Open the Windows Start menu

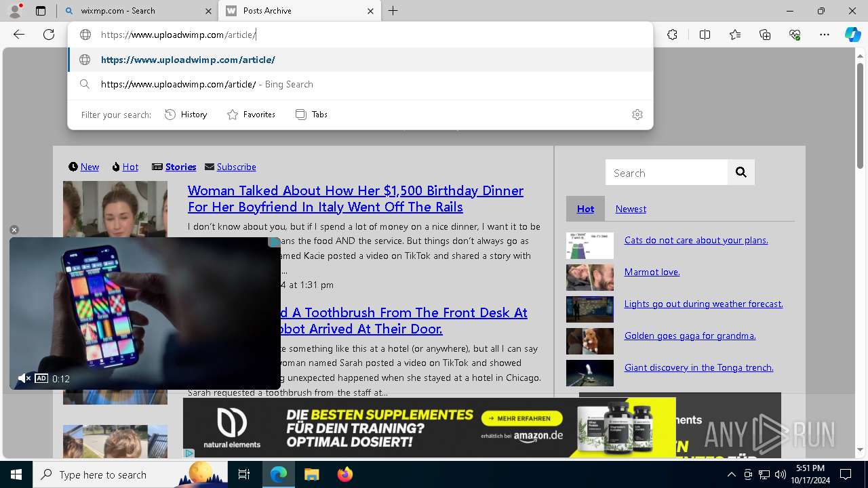pos(16,474)
